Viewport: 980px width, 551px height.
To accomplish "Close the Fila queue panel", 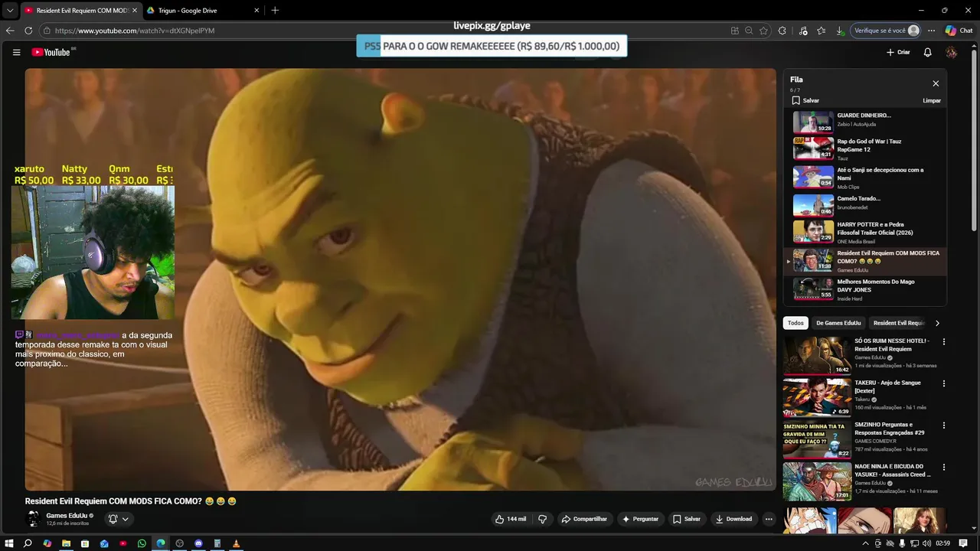I will click(x=936, y=83).
